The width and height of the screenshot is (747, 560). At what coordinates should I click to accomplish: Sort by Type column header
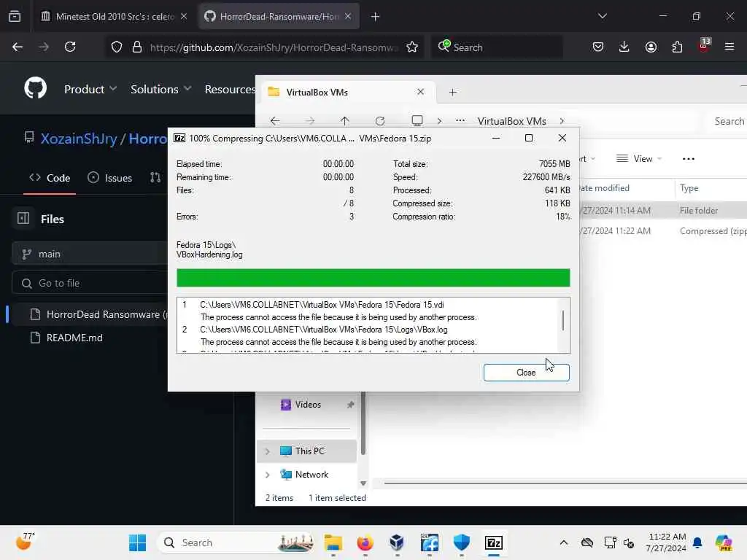coord(689,188)
